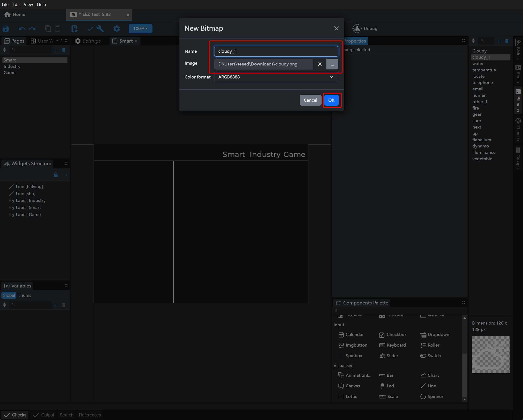Open the Edit menu
This screenshot has width=523, height=420.
[x=16, y=4]
